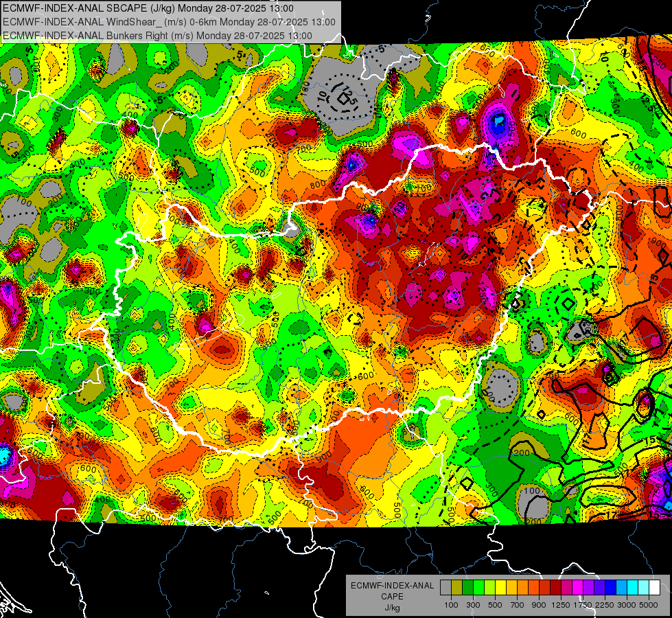Click the 300 legend tick label
The height and width of the screenshot is (618, 672).
[x=473, y=605]
